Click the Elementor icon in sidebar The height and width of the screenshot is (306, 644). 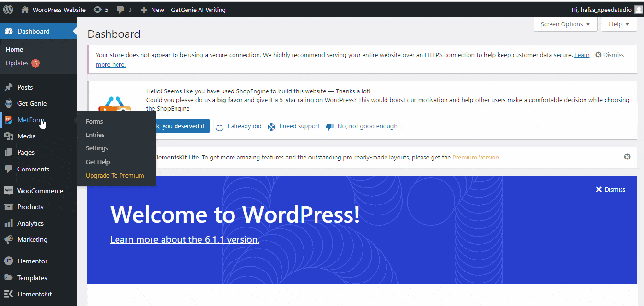(9, 261)
